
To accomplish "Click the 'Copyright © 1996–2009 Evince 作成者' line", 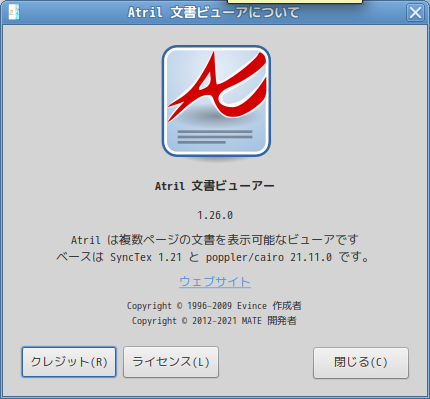I will [214, 306].
